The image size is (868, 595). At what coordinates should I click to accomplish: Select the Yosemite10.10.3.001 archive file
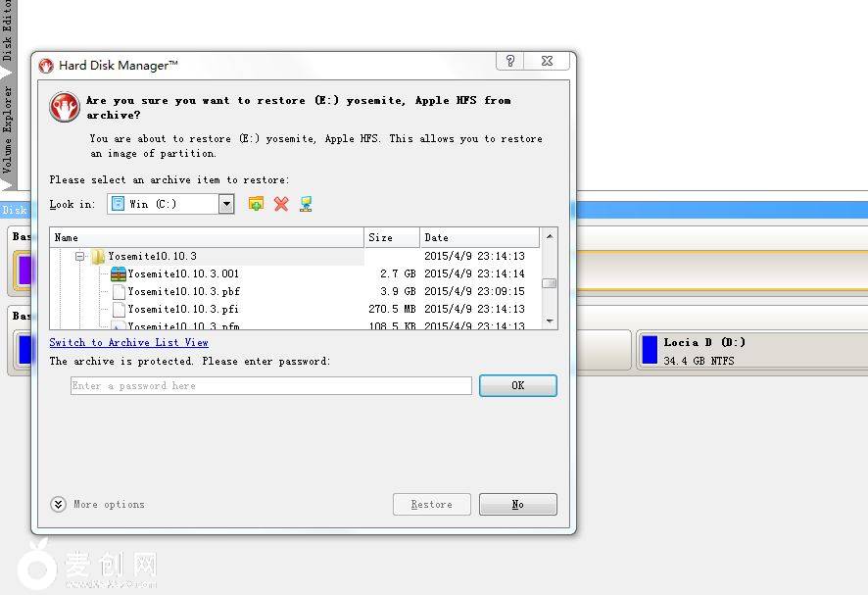(182, 273)
